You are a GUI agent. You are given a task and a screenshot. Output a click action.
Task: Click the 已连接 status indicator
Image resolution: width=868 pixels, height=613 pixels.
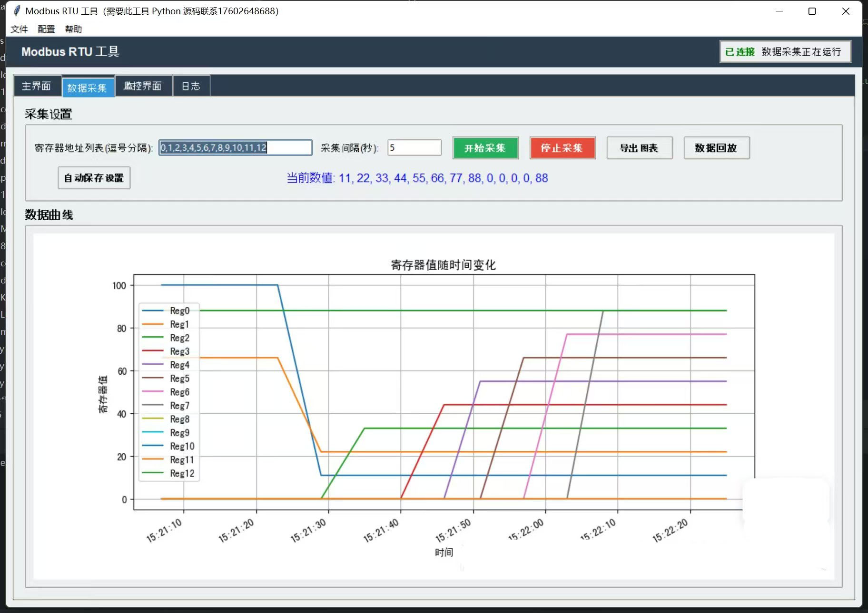[x=740, y=52]
